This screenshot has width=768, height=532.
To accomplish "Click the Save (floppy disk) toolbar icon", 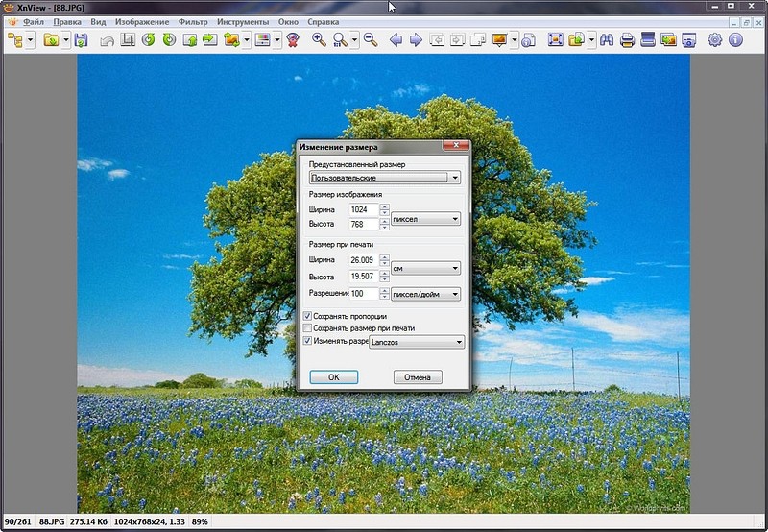I will click(82, 40).
